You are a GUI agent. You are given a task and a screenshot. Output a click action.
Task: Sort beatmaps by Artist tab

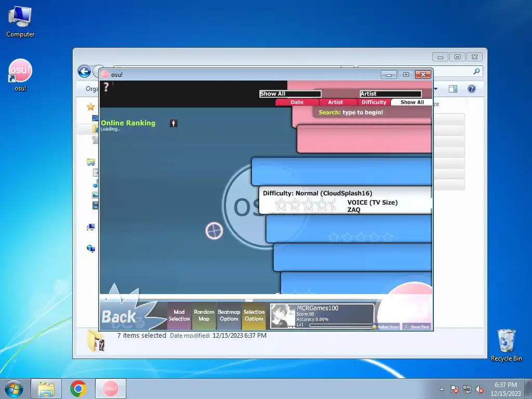(336, 102)
